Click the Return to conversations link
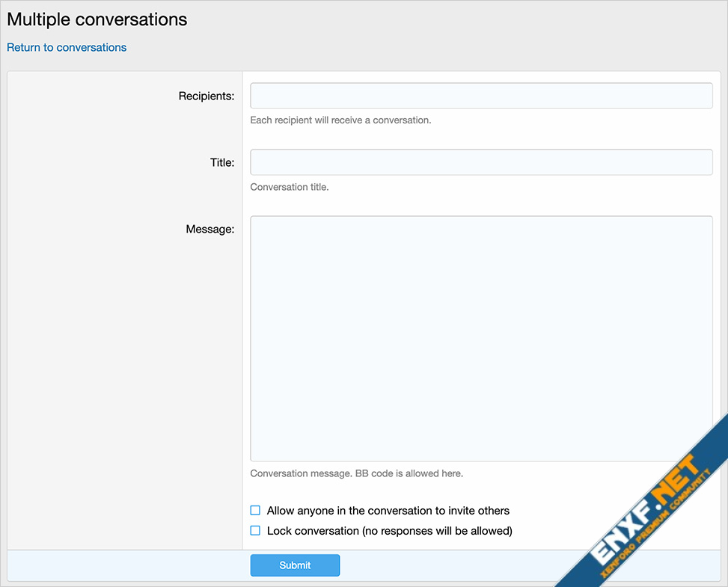 pyautogui.click(x=67, y=48)
